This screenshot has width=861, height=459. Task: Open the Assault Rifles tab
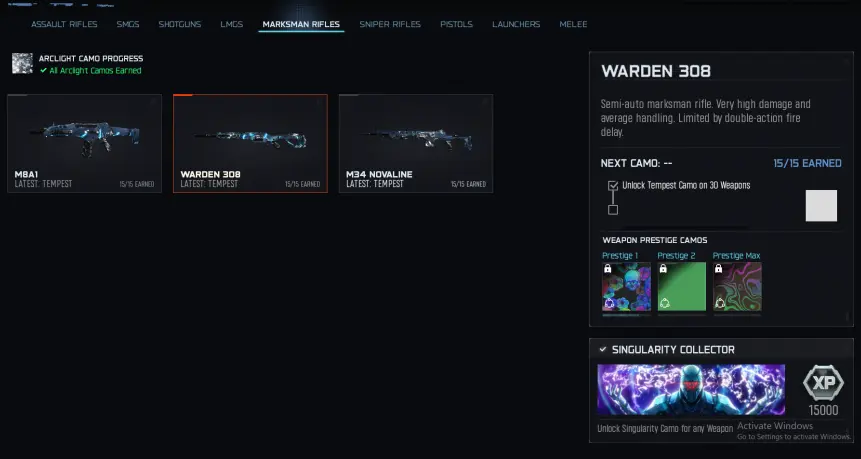coord(64,24)
